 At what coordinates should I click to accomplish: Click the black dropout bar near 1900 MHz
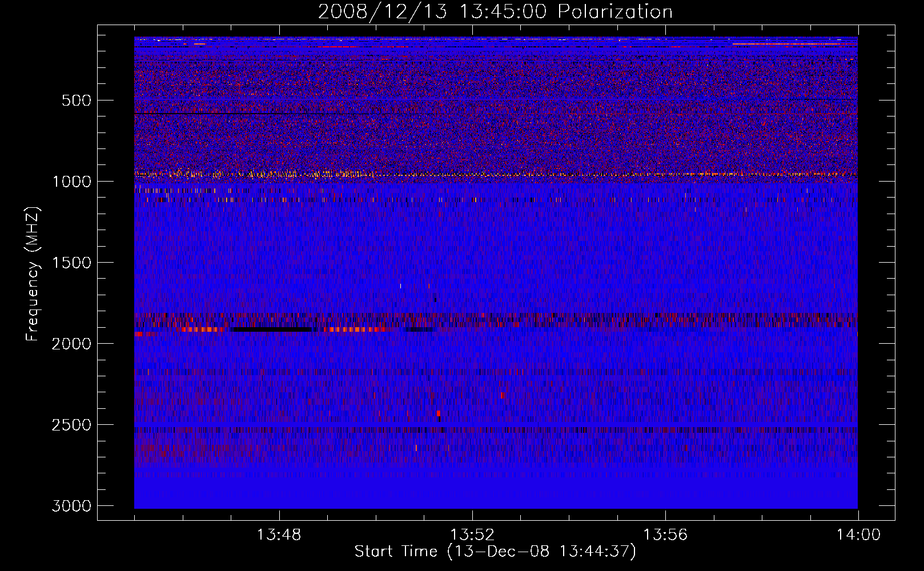[x=272, y=329]
